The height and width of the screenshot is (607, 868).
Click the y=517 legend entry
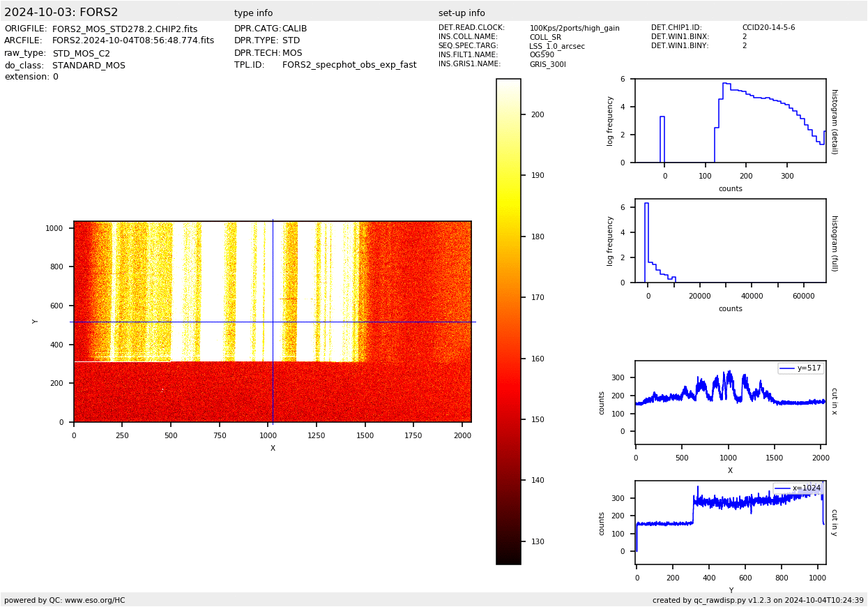[x=801, y=368]
